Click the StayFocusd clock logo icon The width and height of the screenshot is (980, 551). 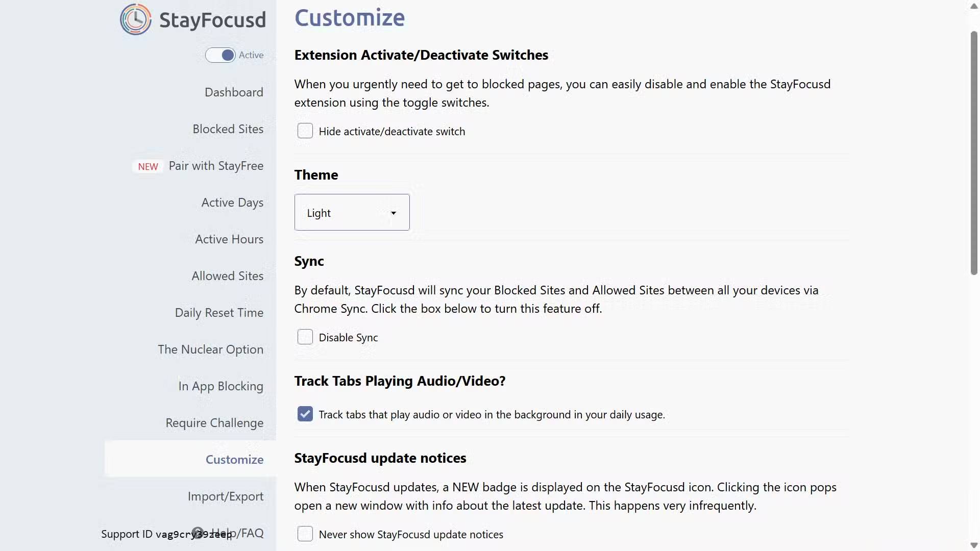[135, 19]
